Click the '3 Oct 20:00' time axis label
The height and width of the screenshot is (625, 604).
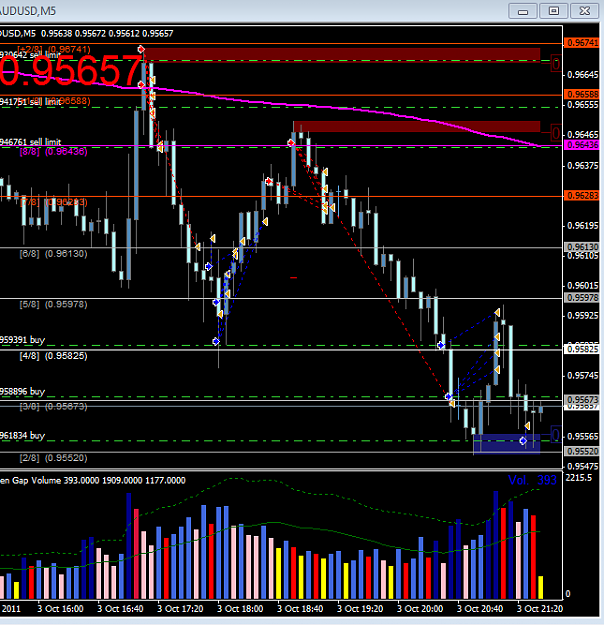click(x=420, y=609)
